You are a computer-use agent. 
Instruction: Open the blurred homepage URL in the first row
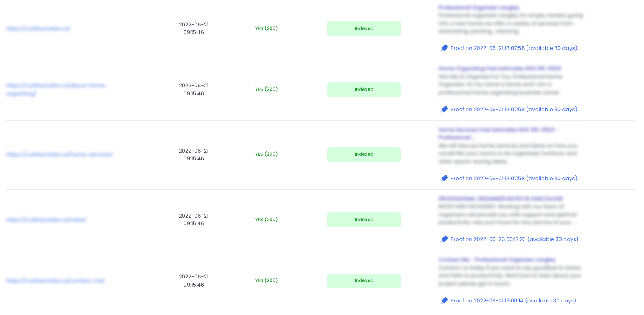point(38,29)
